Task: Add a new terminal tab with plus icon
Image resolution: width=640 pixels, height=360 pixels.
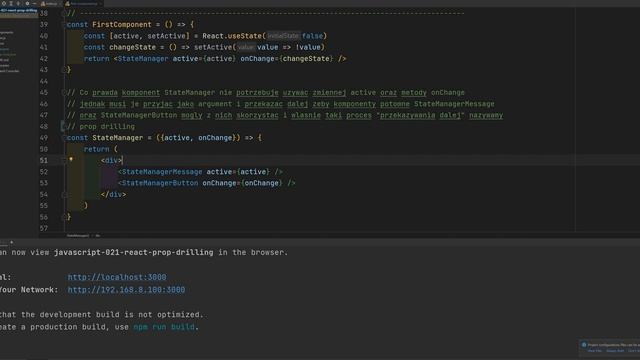Action: pos(11,242)
